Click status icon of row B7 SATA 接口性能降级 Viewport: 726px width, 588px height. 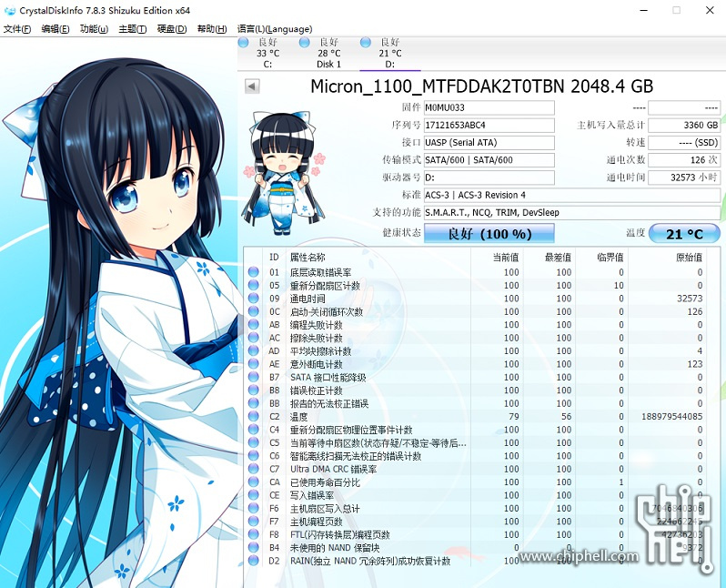[x=253, y=377]
